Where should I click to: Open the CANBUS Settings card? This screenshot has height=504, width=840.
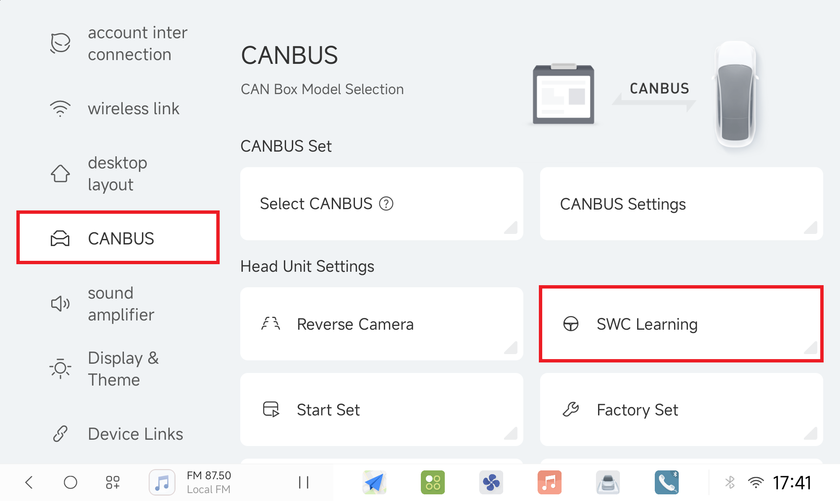tap(681, 204)
